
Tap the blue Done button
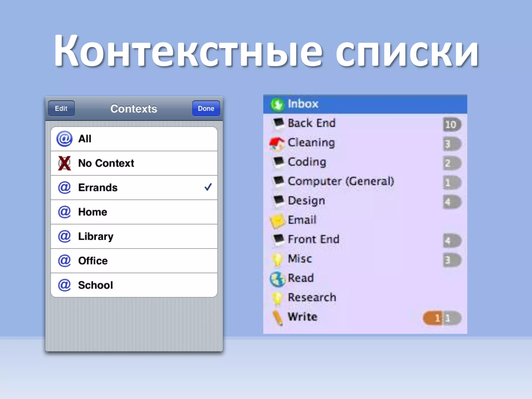[206, 108]
